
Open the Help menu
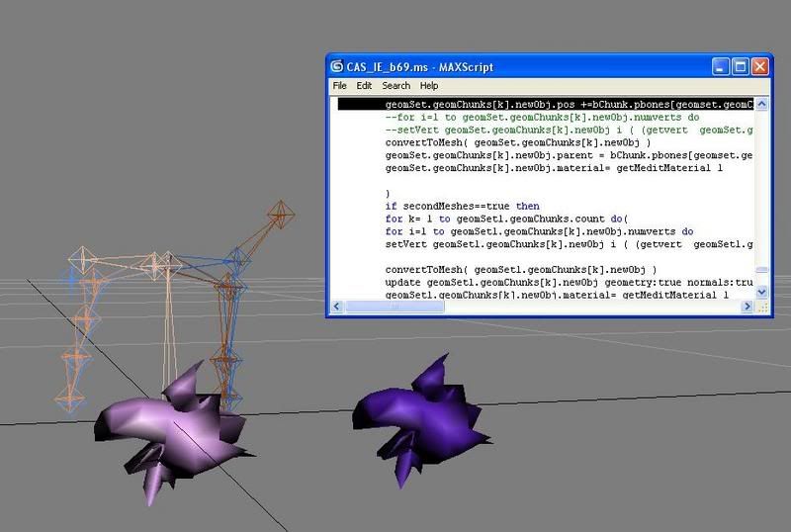(x=428, y=86)
